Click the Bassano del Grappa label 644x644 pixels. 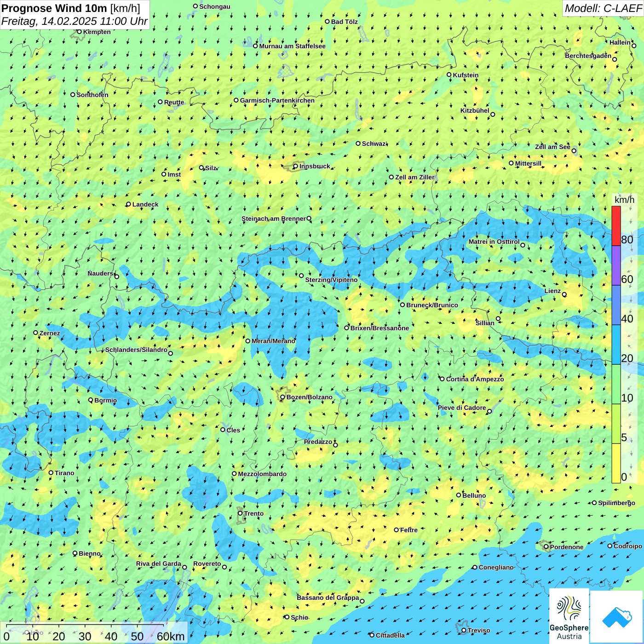(x=328, y=598)
